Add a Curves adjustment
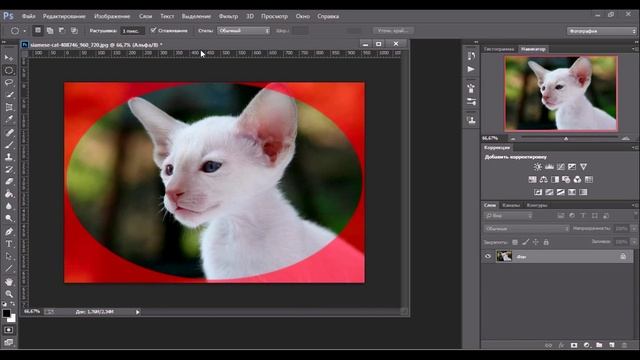The image size is (640, 360). coord(561,167)
